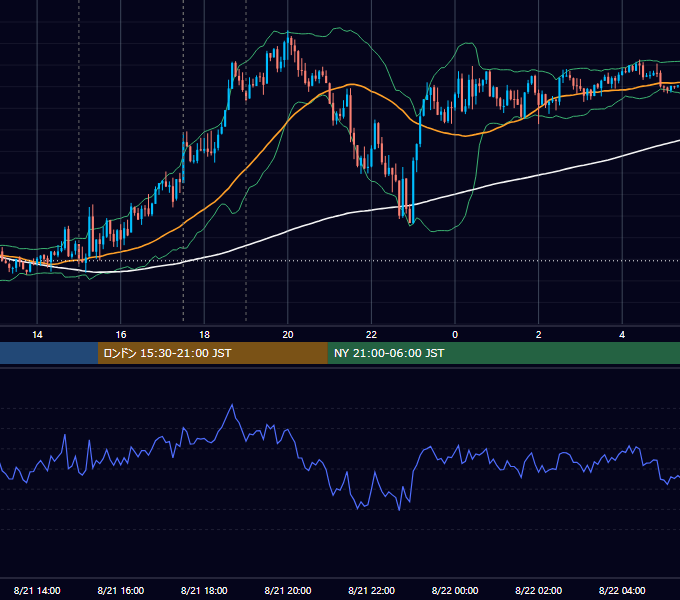Image resolution: width=680 pixels, height=600 pixels.
Task: Click the 8/22 02:00 timestamp label
Action: click(x=539, y=590)
